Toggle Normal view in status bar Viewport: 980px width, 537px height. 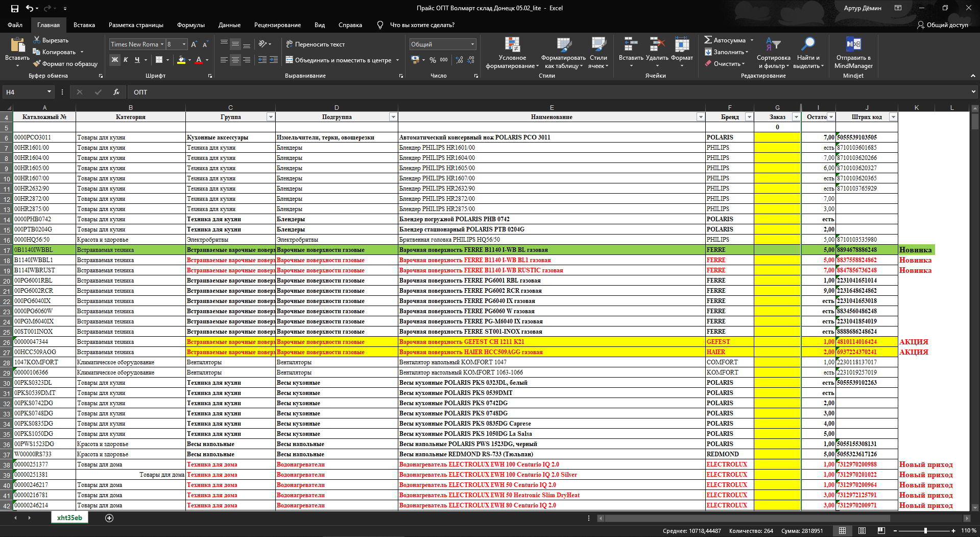842,531
